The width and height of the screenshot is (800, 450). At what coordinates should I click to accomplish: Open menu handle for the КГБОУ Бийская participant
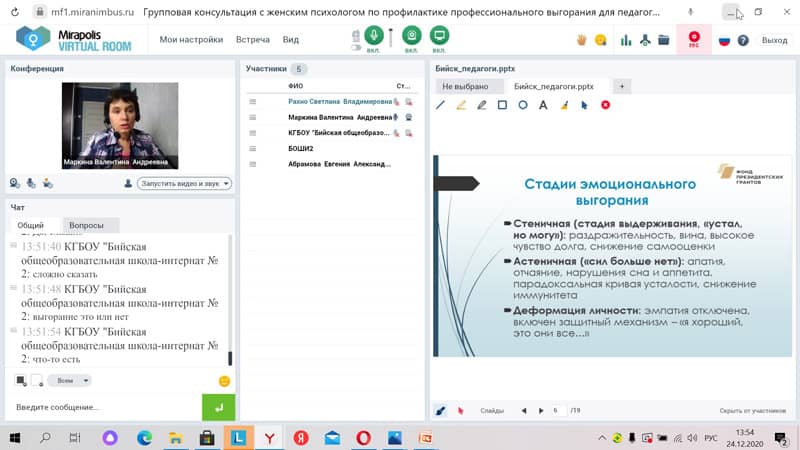pos(253,133)
